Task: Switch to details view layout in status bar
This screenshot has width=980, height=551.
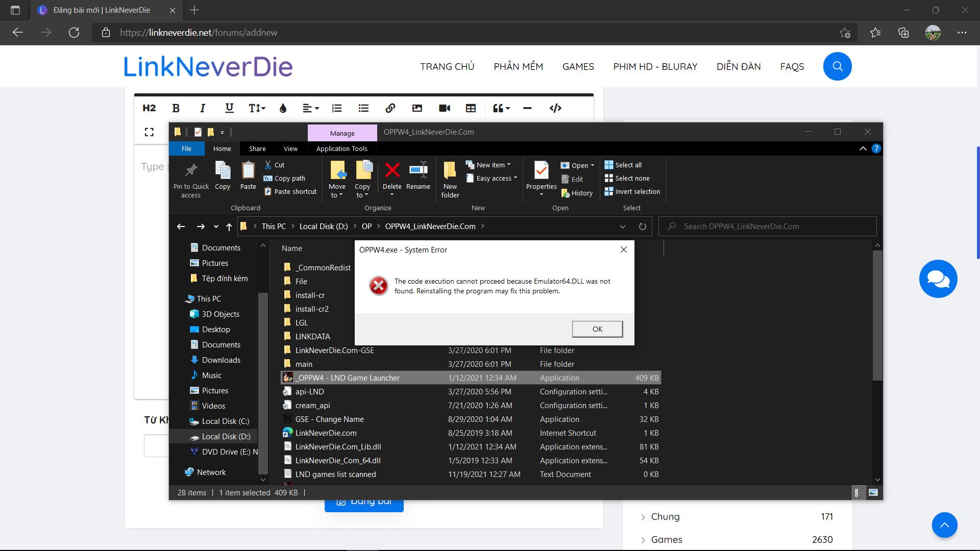Action: pos(859,493)
